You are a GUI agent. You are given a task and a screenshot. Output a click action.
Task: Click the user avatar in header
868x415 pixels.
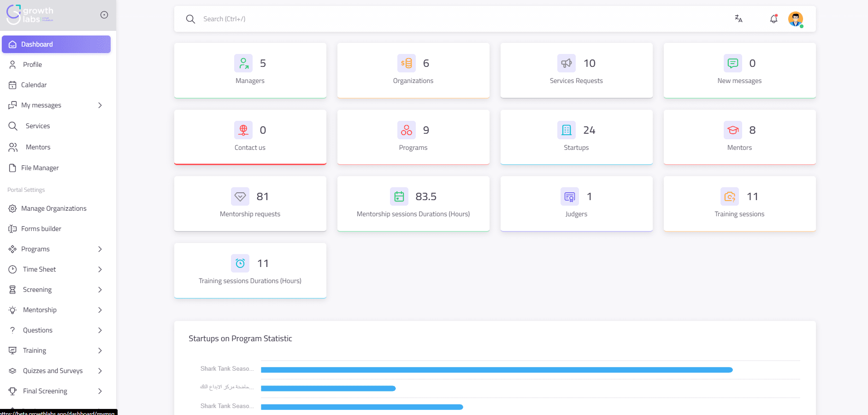(795, 19)
